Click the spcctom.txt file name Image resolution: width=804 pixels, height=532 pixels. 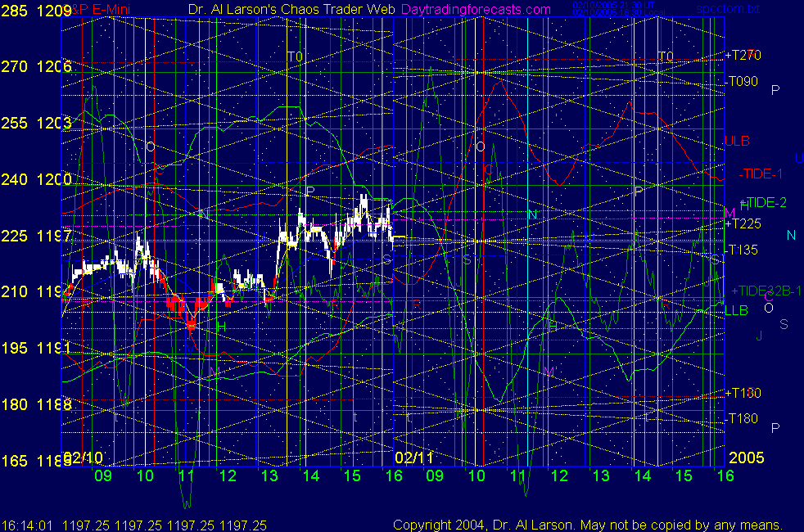point(728,9)
